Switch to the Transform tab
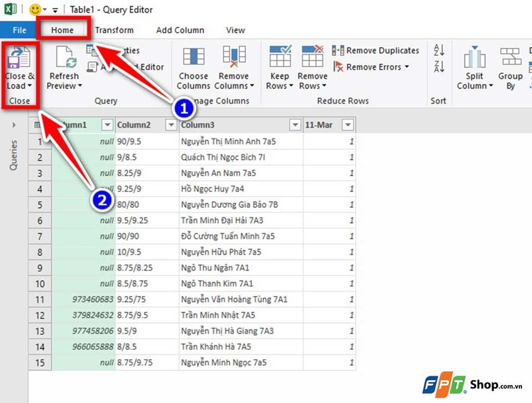This screenshot has width=532, height=403. pyautogui.click(x=115, y=29)
